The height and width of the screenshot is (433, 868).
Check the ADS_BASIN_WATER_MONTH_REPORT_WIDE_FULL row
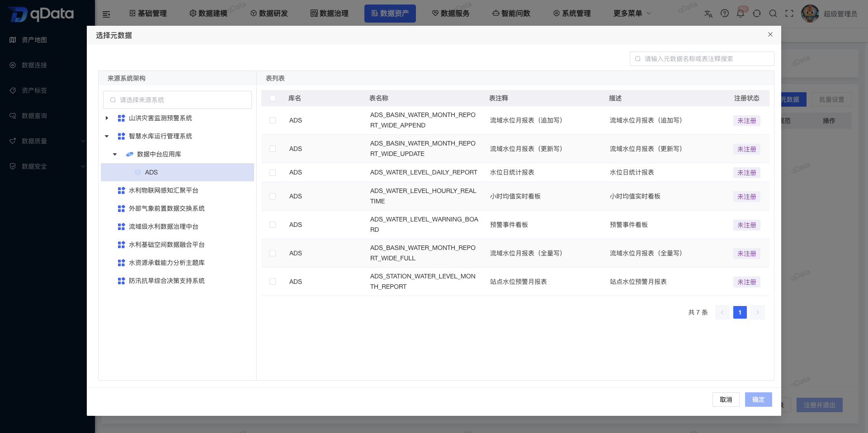coord(273,253)
